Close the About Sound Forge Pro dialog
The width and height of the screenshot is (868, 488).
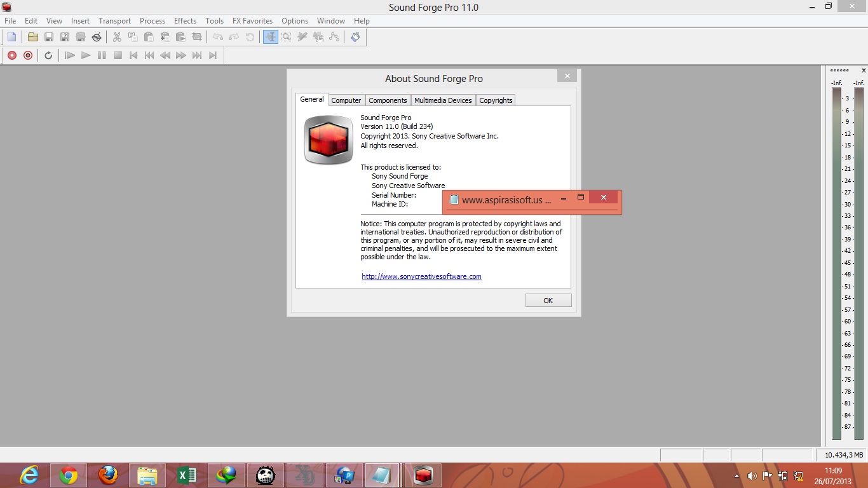[567, 76]
